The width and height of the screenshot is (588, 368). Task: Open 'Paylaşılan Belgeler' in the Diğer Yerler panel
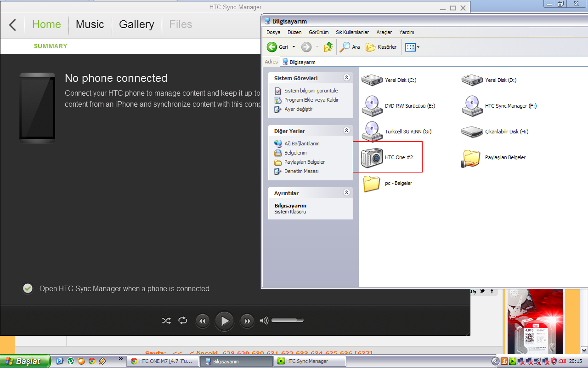click(305, 162)
